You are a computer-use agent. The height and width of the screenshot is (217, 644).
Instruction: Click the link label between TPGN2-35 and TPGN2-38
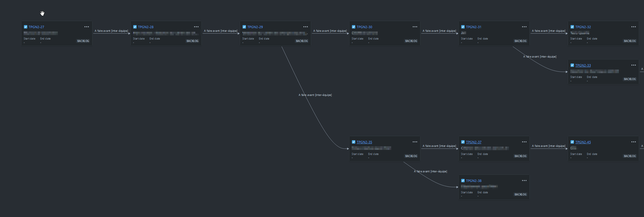pos(430,171)
